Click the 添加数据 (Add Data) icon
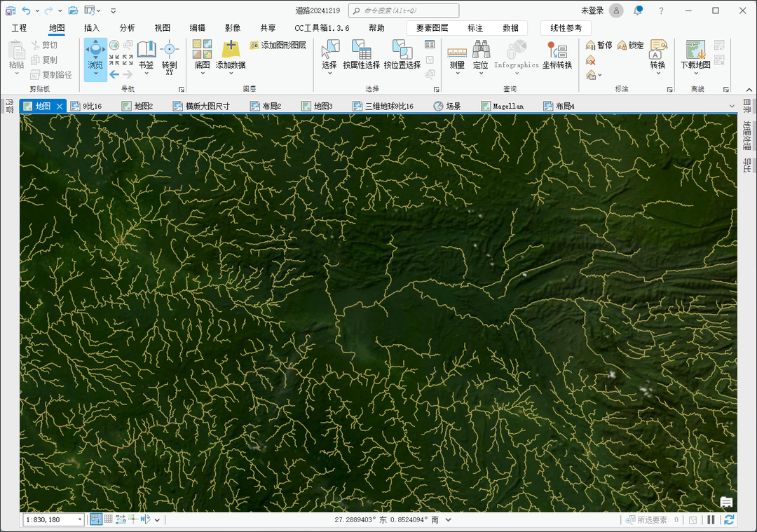This screenshot has width=757, height=532. tap(231, 49)
